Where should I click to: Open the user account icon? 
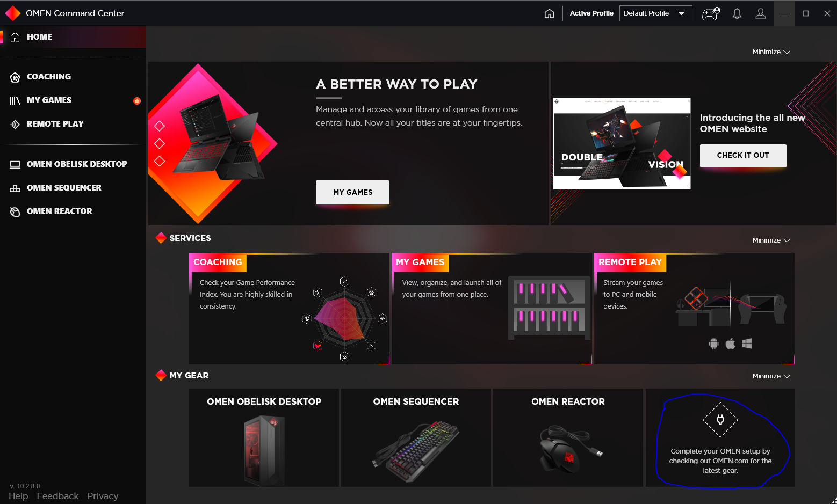(x=761, y=13)
